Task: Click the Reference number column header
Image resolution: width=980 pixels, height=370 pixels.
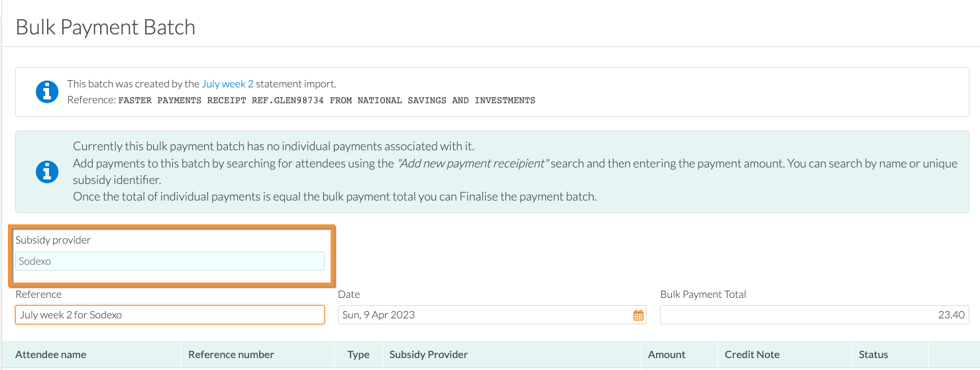Action: tap(231, 355)
